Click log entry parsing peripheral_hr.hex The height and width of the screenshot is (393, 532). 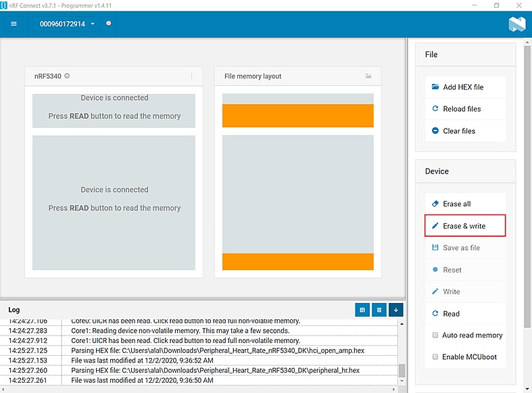tap(215, 370)
